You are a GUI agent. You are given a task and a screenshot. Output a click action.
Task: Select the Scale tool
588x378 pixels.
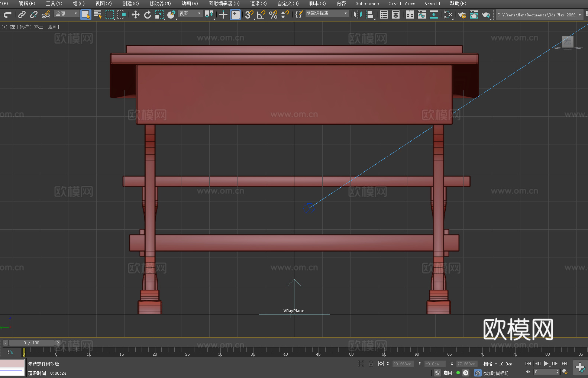(159, 14)
